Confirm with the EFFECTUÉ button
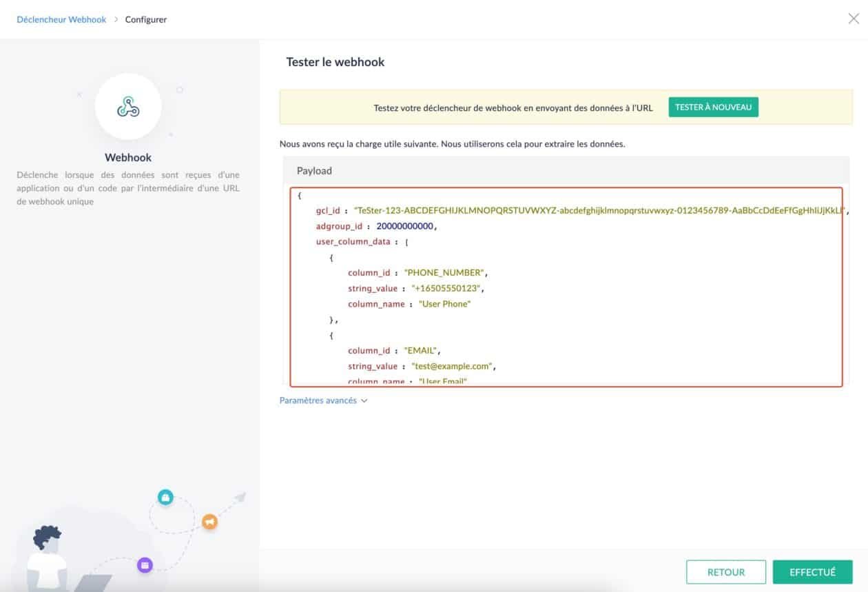868x592 pixels. [812, 572]
